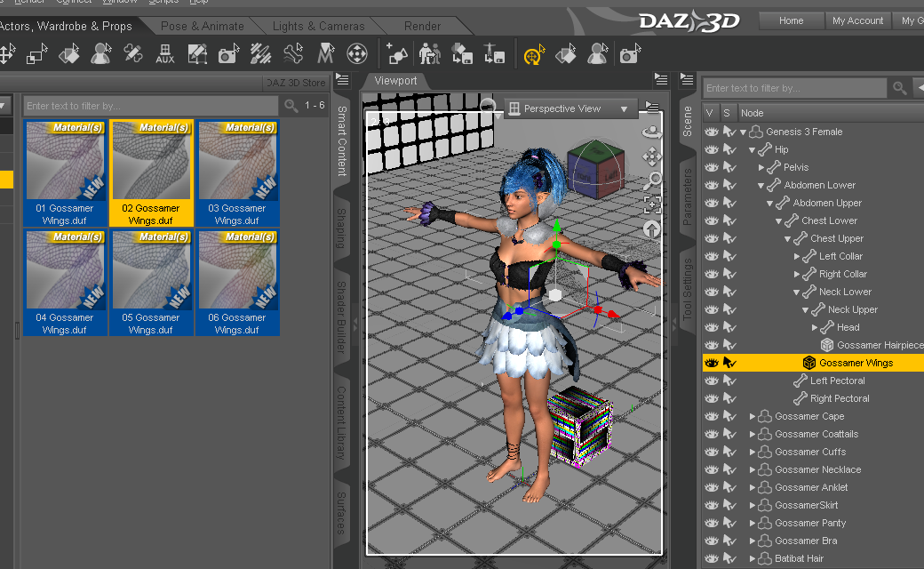Click the magnifier zoom viewport control
This screenshot has width=924, height=569.
tap(653, 180)
